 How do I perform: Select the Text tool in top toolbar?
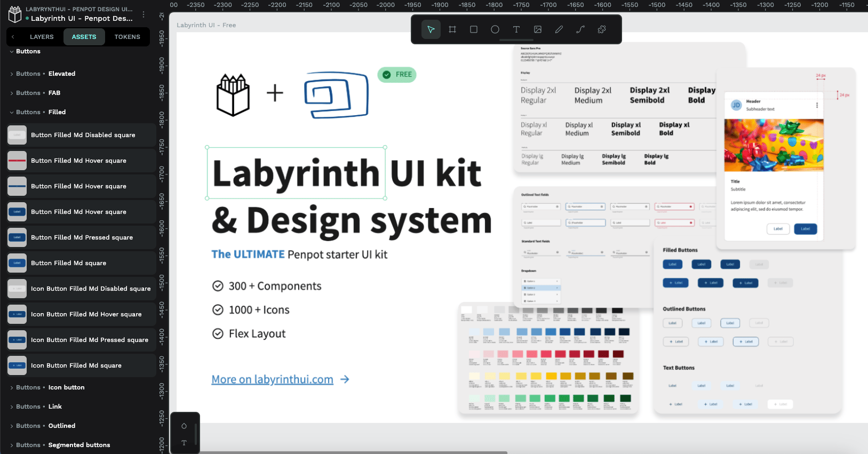516,29
